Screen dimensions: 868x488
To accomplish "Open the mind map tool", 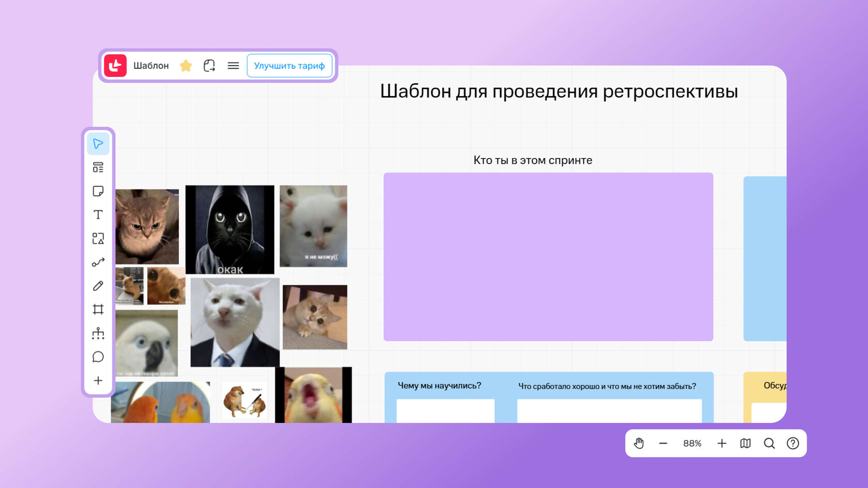I will [x=98, y=334].
